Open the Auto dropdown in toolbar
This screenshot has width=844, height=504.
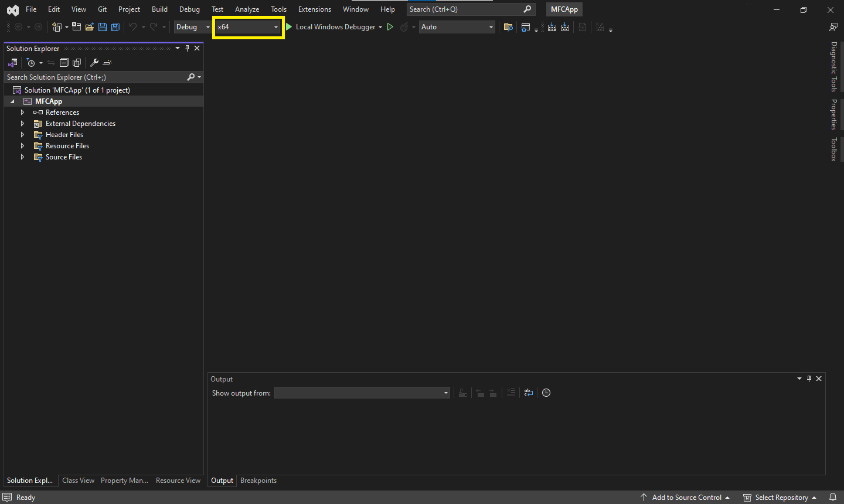pyautogui.click(x=457, y=27)
